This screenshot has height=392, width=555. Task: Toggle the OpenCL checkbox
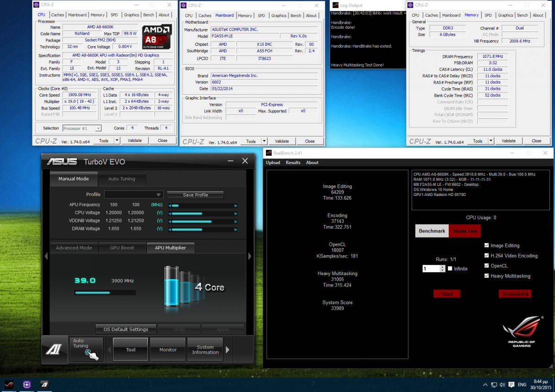[x=487, y=266]
